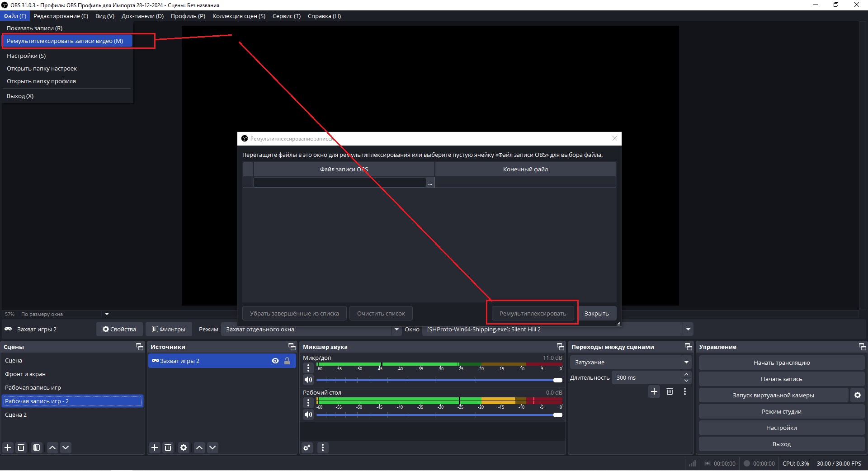The width and height of the screenshot is (868, 471).
Task: Select Ремультиплексировать записи видео menu entry
Action: pos(67,41)
